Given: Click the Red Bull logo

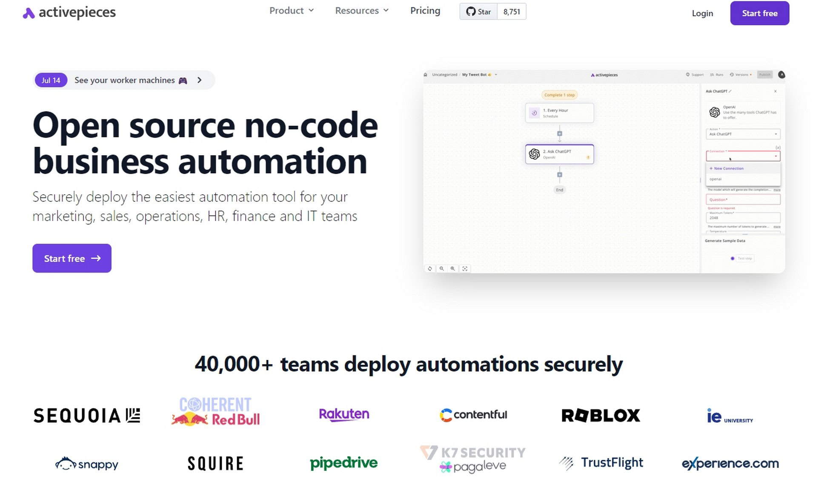Looking at the screenshot, I should point(215,419).
